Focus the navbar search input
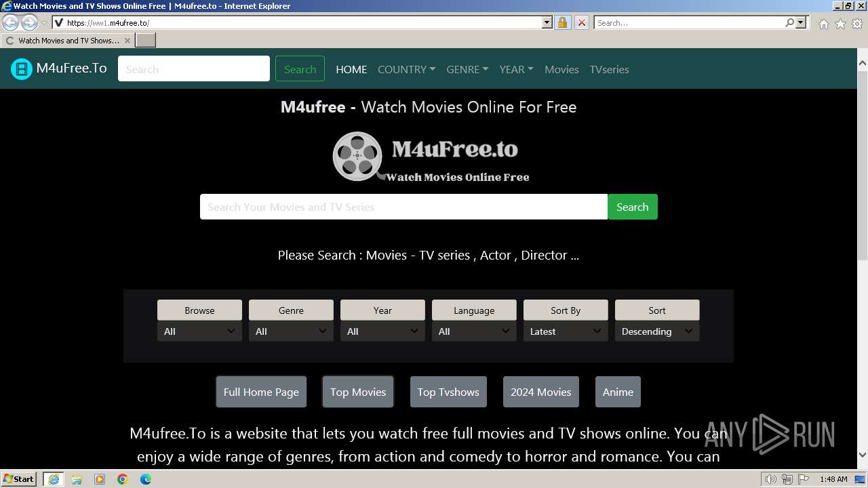868x488 pixels. (x=194, y=69)
